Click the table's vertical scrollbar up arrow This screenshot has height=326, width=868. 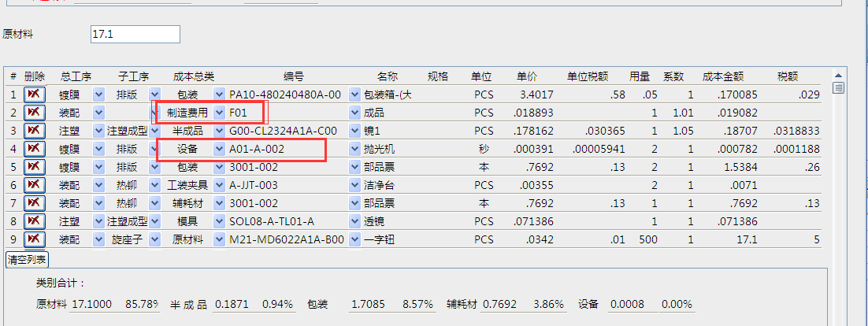[x=838, y=87]
